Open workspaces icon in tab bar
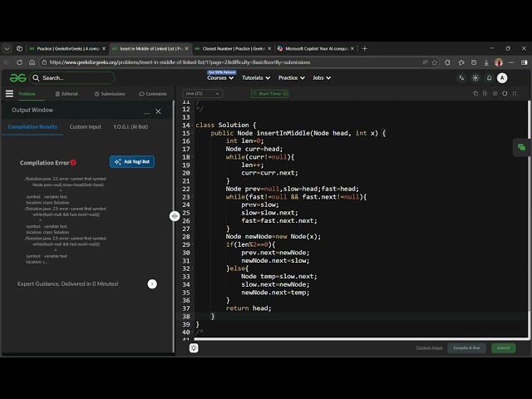Image resolution: width=532 pixels, height=399 pixels. point(19,49)
